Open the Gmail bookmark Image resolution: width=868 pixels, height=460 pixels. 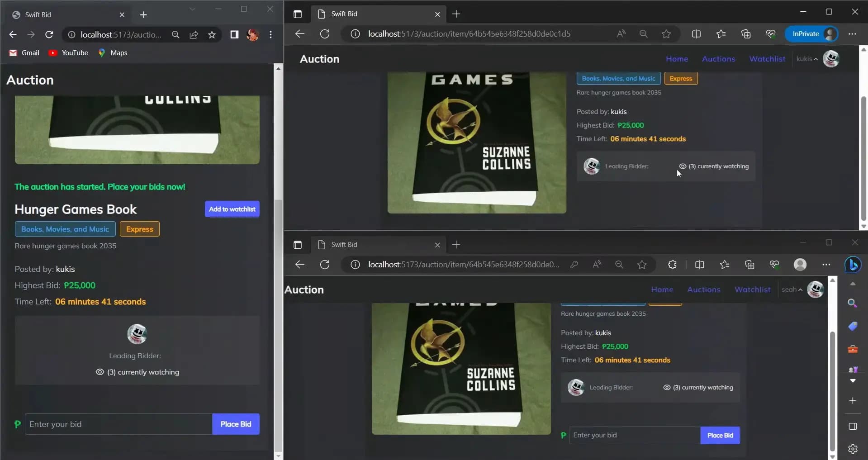coord(24,53)
